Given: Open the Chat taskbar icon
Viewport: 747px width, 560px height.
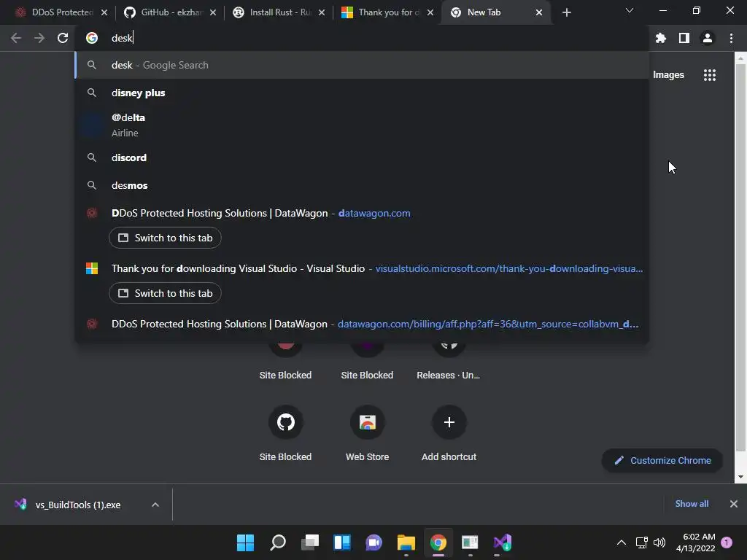Looking at the screenshot, I should point(374,542).
